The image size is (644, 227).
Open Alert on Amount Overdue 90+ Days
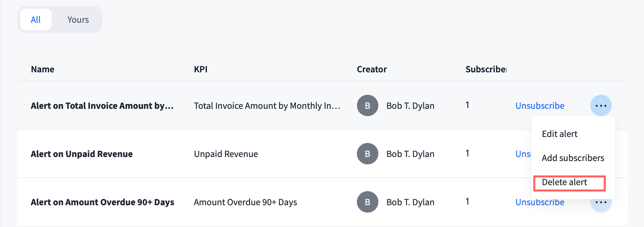[x=102, y=202]
